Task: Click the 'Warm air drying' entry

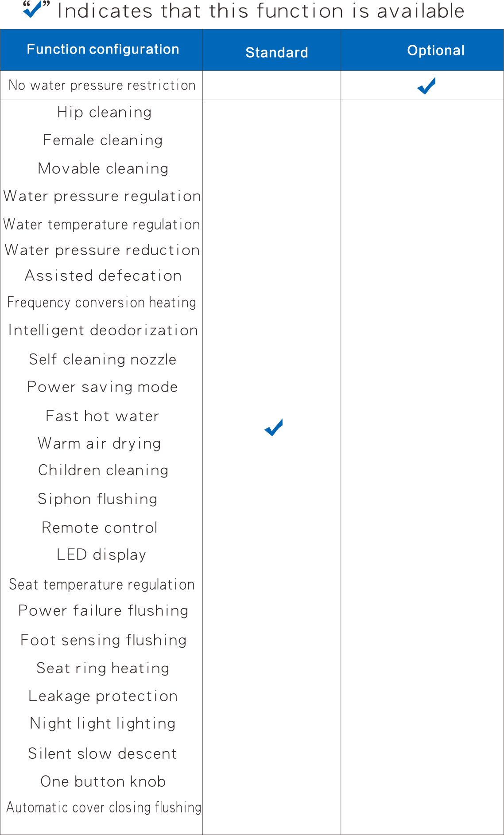Action: tap(100, 443)
